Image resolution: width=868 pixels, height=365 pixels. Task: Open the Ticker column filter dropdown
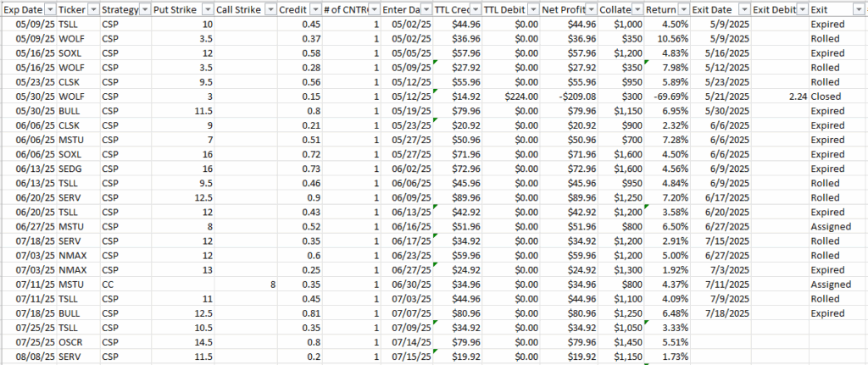point(93,10)
